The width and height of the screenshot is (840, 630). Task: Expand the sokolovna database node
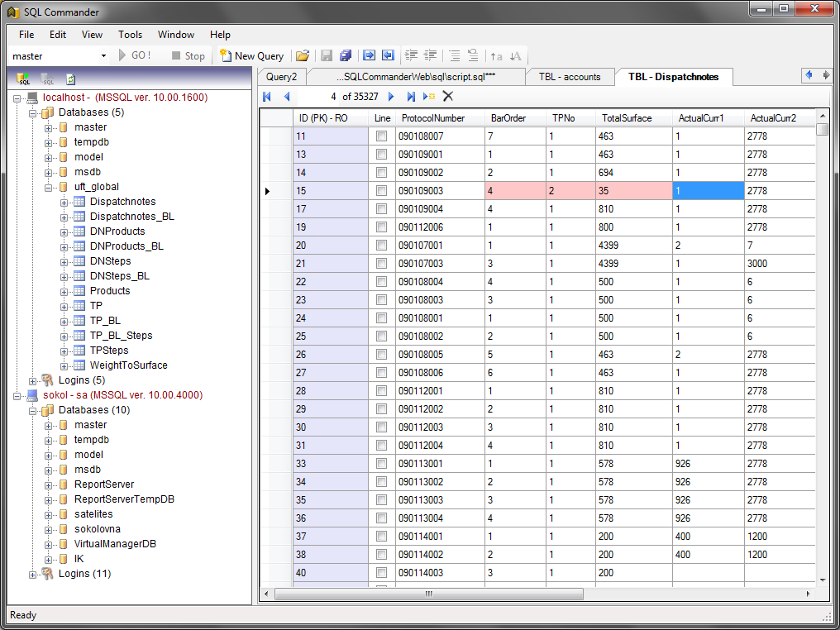(x=49, y=529)
